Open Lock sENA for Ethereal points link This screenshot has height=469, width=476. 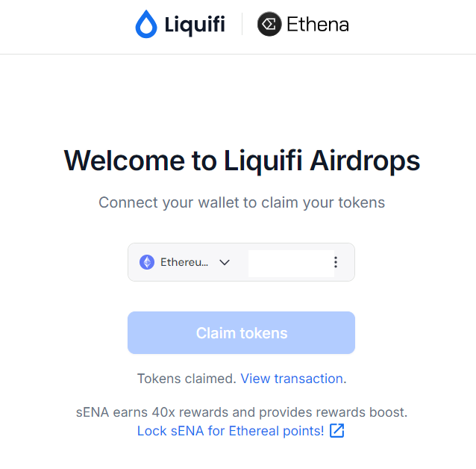231,431
